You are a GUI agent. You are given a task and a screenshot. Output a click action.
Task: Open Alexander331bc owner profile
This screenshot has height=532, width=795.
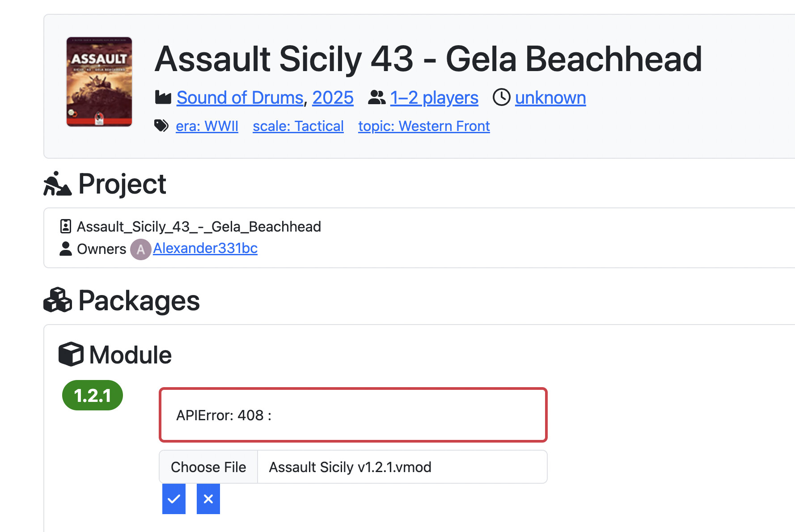(205, 248)
